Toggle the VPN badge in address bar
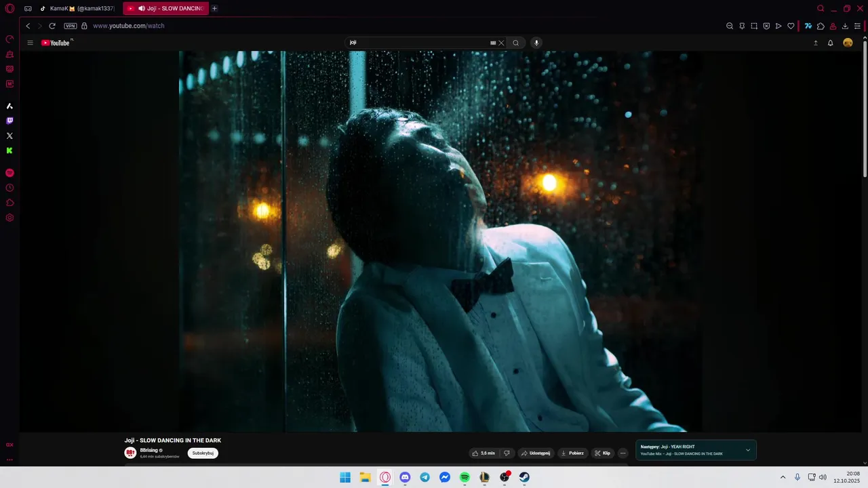This screenshot has width=868, height=488. pyautogui.click(x=71, y=26)
